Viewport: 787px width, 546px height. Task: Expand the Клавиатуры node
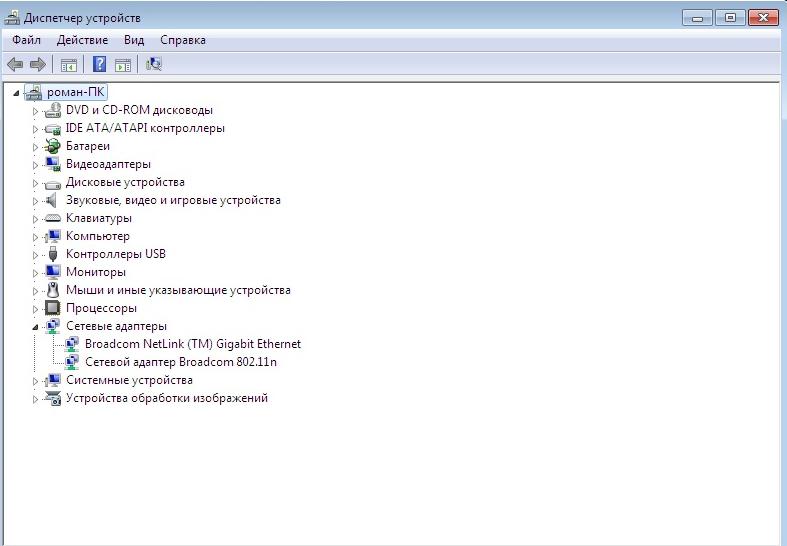pos(35,219)
